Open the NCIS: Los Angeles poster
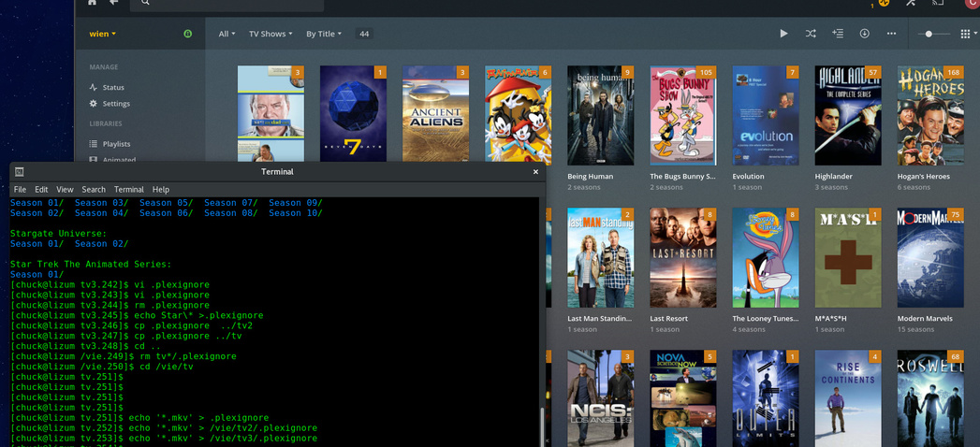 601,398
